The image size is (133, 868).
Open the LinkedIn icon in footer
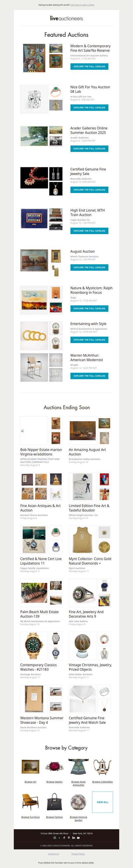[x=73, y=838]
